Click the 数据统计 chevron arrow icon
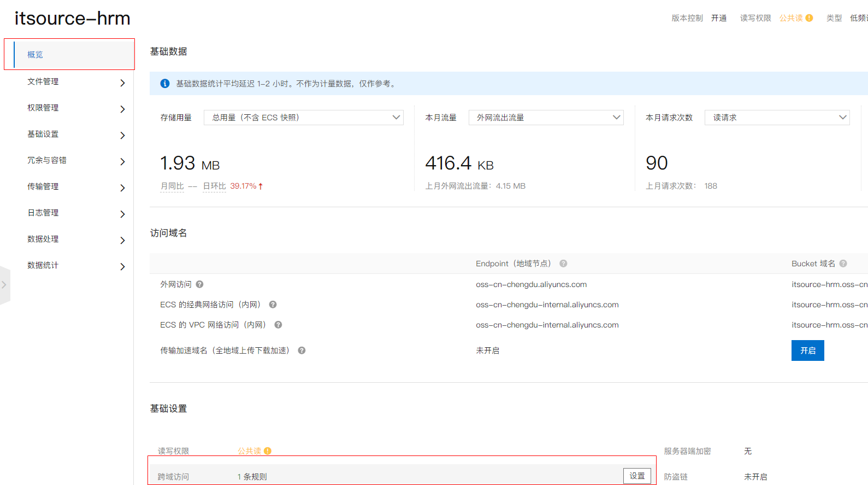This screenshot has width=868, height=485. click(122, 266)
